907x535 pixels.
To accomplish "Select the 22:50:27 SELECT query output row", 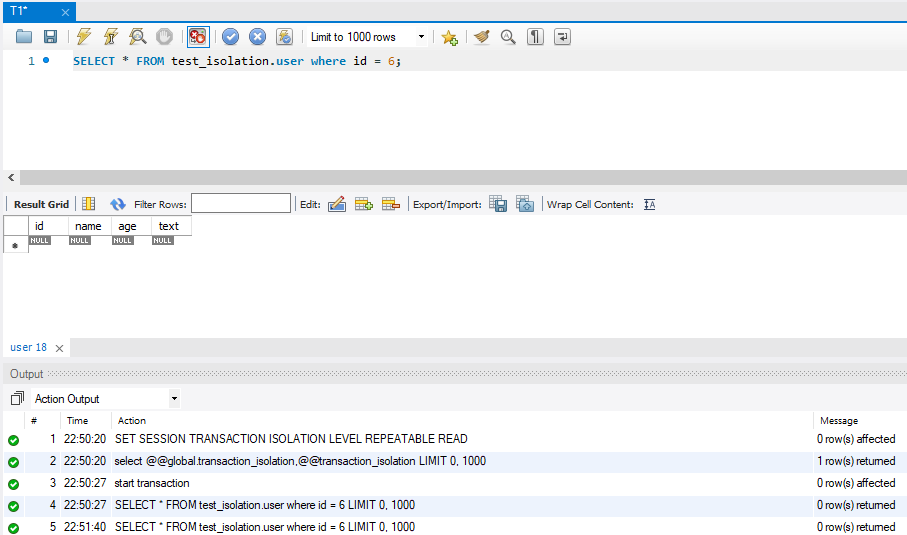I will 455,505.
